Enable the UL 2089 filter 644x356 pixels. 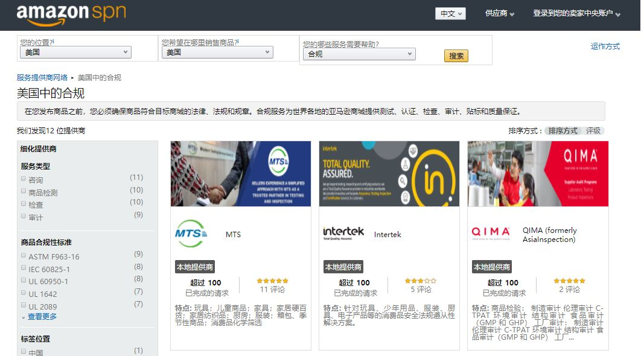point(24,305)
